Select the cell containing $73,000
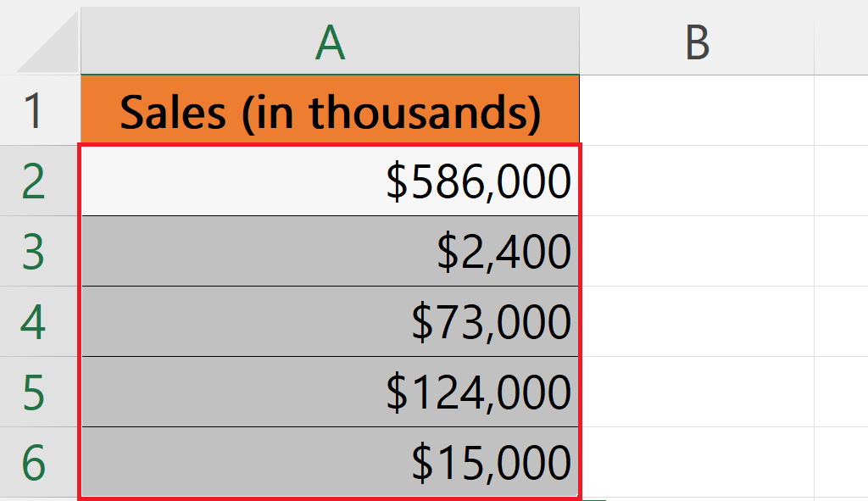The width and height of the screenshot is (868, 501). click(331, 320)
